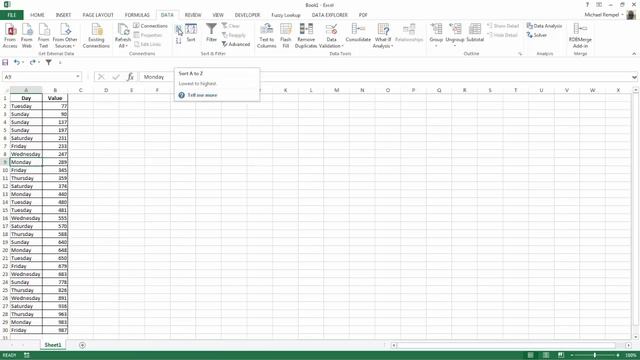Import data From Web
Image resolution: width=640 pixels, height=360 pixels.
pyautogui.click(x=27, y=36)
